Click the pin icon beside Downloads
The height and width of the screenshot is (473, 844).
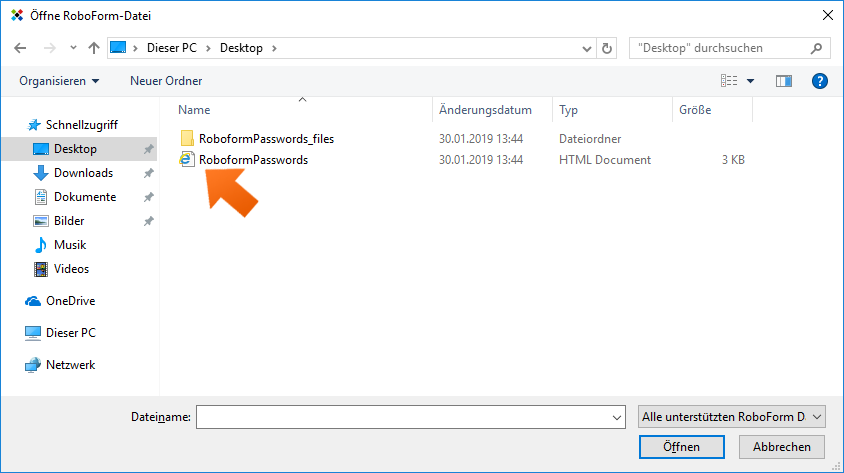[149, 173]
